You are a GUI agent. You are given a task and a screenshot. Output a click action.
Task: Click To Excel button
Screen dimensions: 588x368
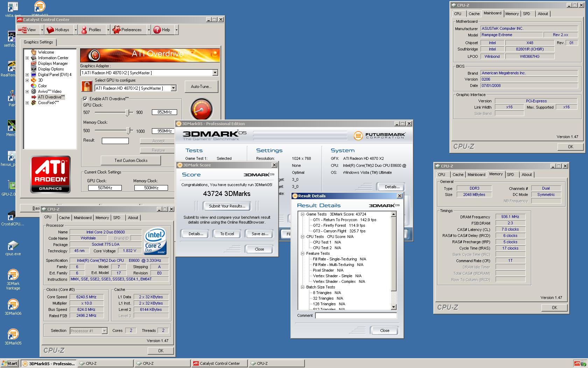pos(227,234)
